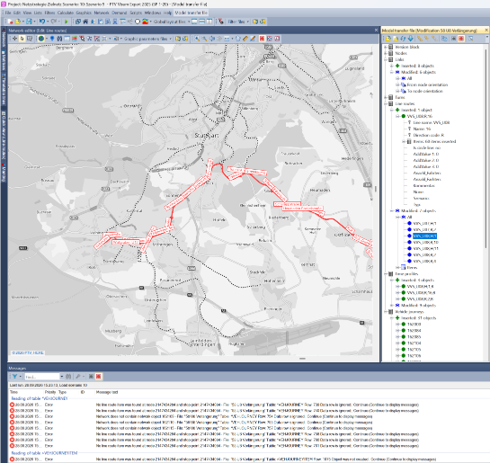Click the New version icon in main toolbar
The image size is (490, 463).
point(10,21)
